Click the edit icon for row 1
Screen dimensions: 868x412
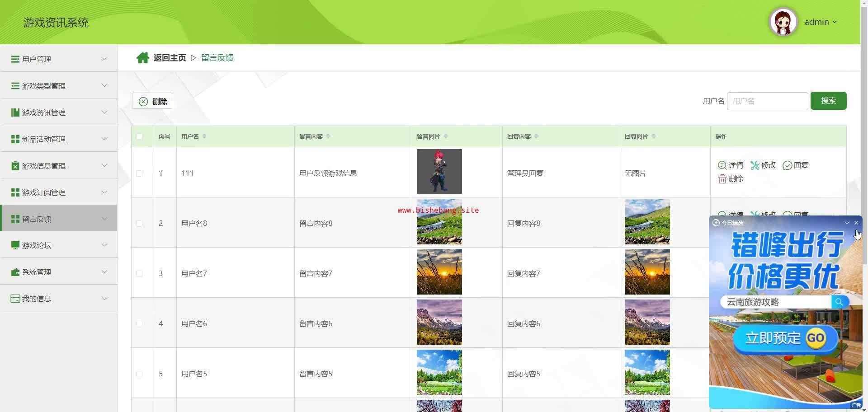pos(755,165)
